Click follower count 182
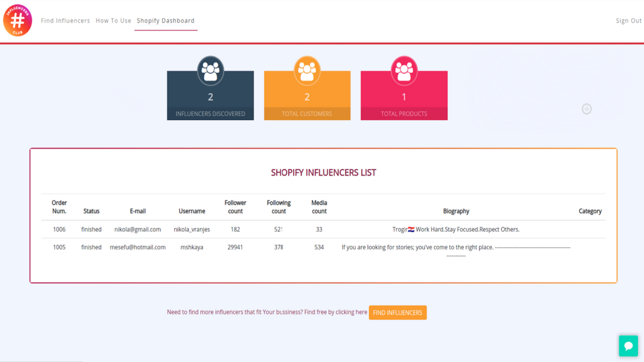Screen dimensions: 644x362 (235, 229)
